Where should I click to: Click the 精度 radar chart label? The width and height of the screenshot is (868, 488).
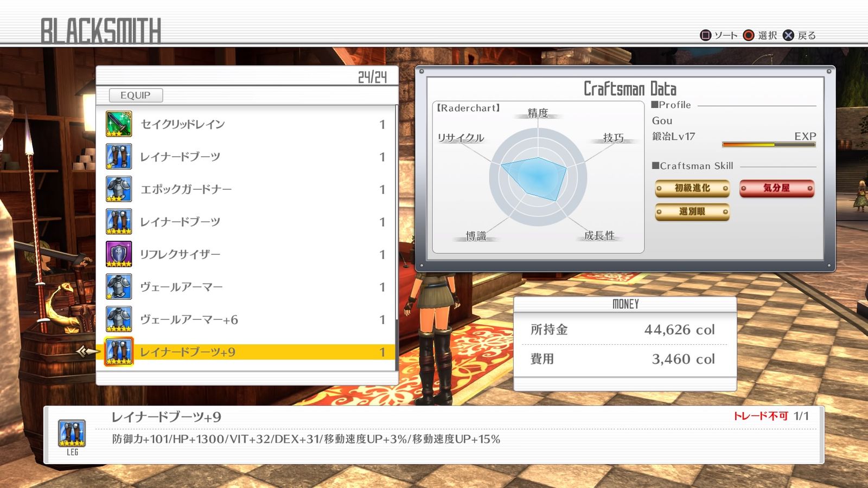pyautogui.click(x=538, y=113)
